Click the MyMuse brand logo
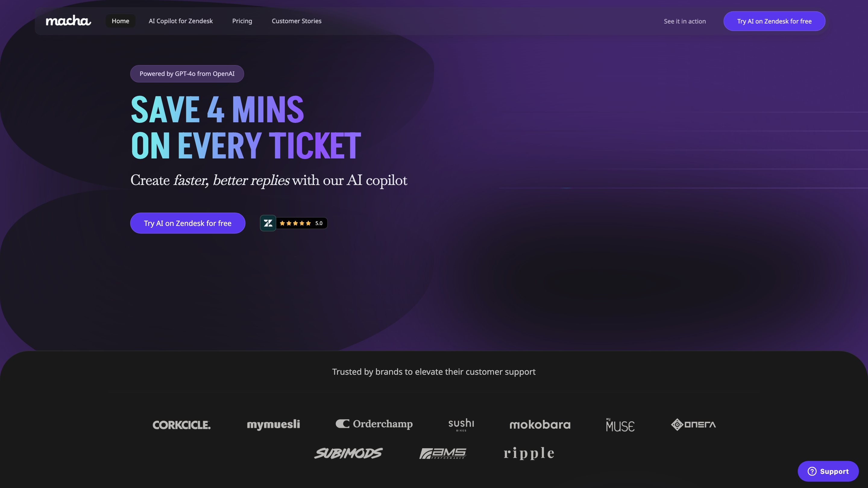This screenshot has height=488, width=868. pyautogui.click(x=620, y=425)
